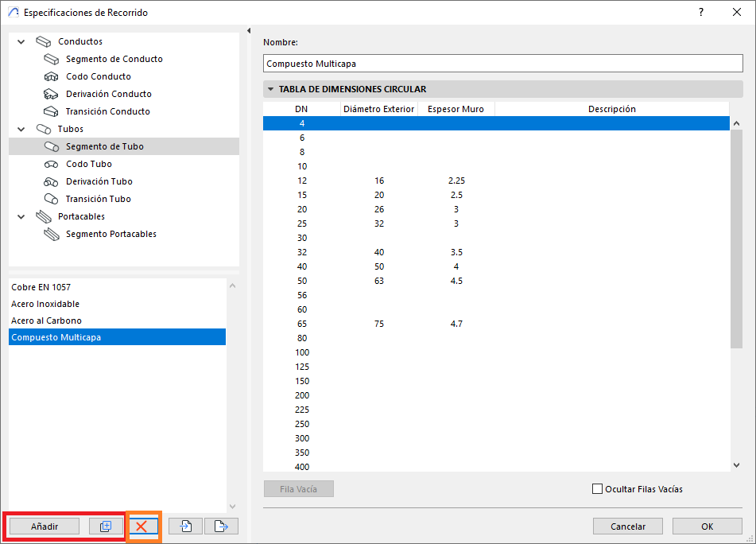
Task: Click the Nombre text field
Action: coord(502,64)
